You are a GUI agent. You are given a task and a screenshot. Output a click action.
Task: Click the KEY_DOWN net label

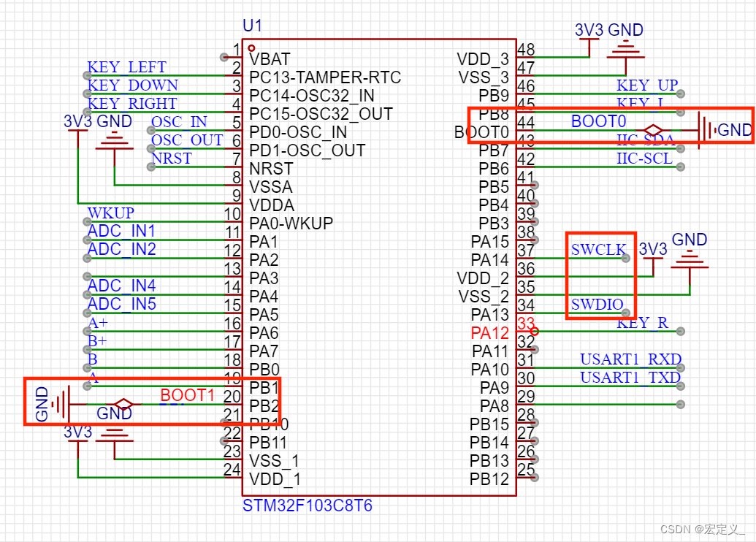coord(133,85)
